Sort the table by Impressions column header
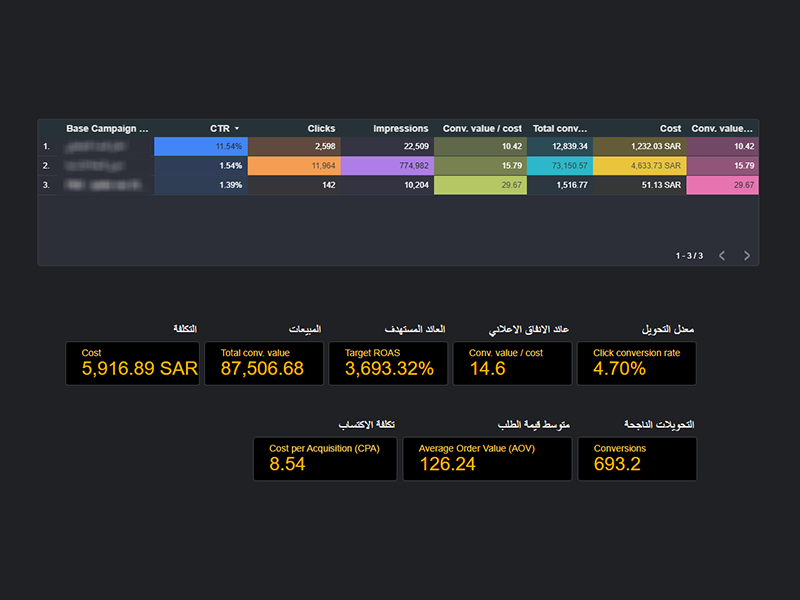This screenshot has height=600, width=800. (400, 129)
